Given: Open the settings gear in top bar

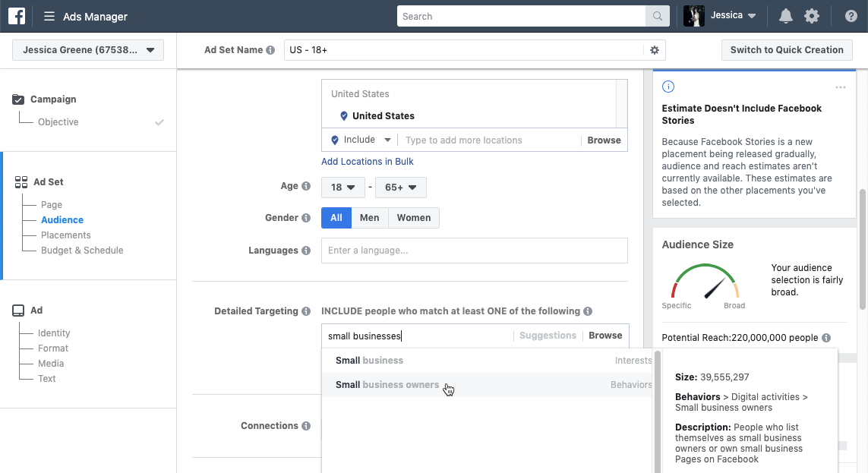Looking at the screenshot, I should (812, 16).
